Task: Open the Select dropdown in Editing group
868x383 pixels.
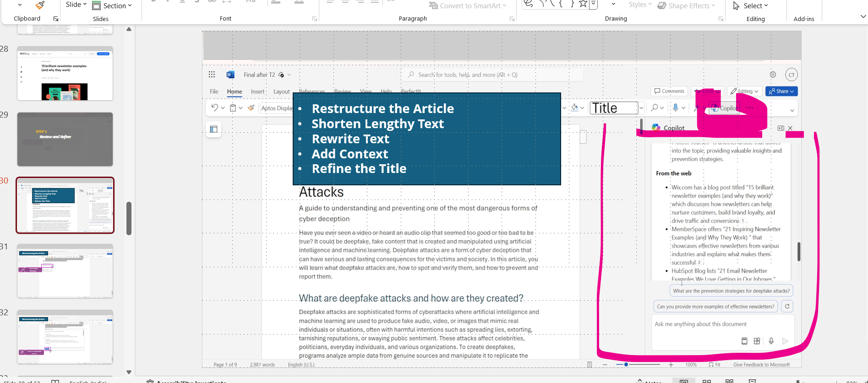Action: click(x=751, y=5)
